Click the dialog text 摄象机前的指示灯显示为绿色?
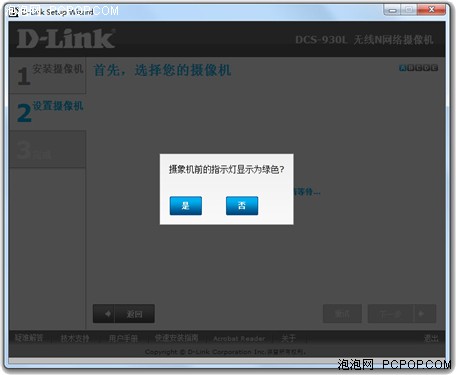This screenshot has height=375, width=456. [x=226, y=170]
